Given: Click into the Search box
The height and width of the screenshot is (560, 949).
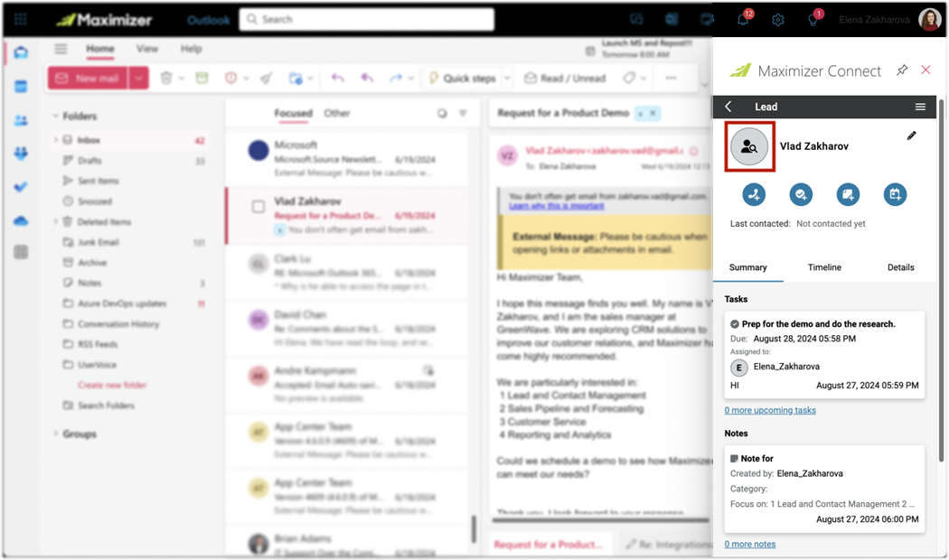Looking at the screenshot, I should 367,19.
